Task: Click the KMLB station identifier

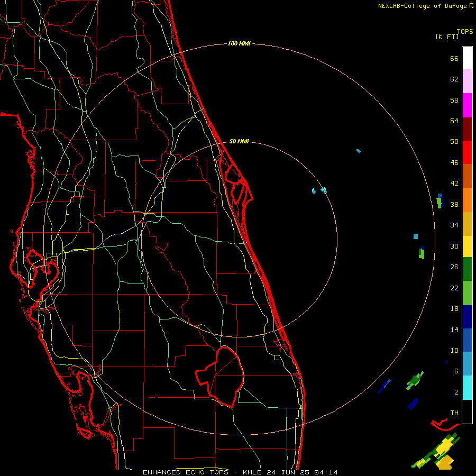Action: 253,472
